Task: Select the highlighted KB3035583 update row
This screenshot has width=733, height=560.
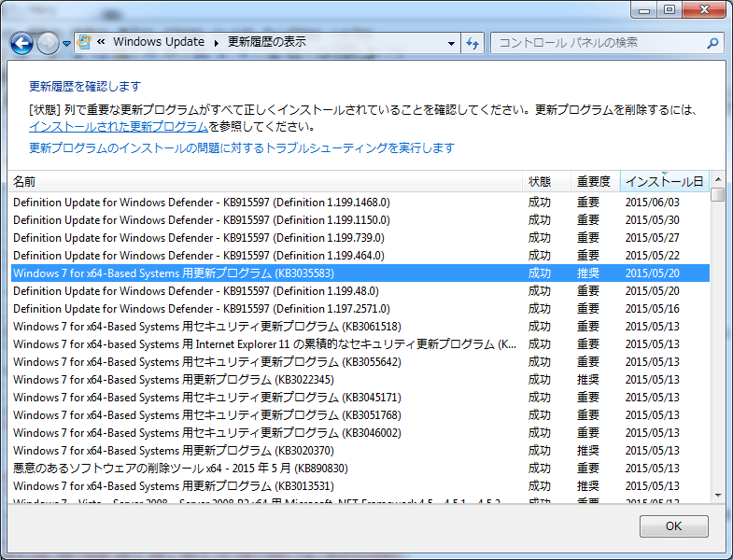Action: [x=360, y=273]
